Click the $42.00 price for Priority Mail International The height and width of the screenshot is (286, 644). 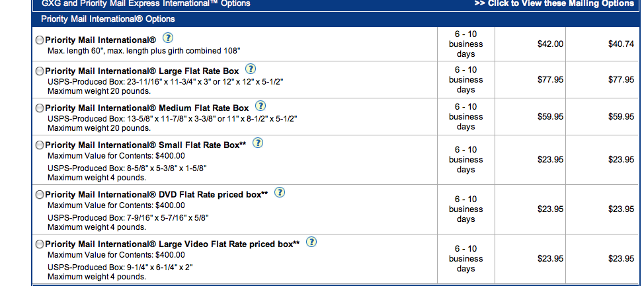click(550, 44)
